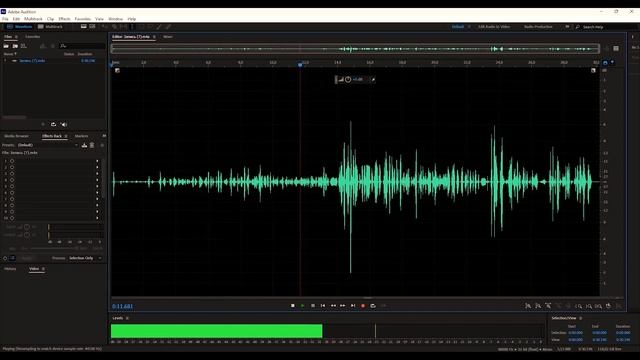The image size is (640, 360).
Task: Open the Clip menu
Action: 50,19
